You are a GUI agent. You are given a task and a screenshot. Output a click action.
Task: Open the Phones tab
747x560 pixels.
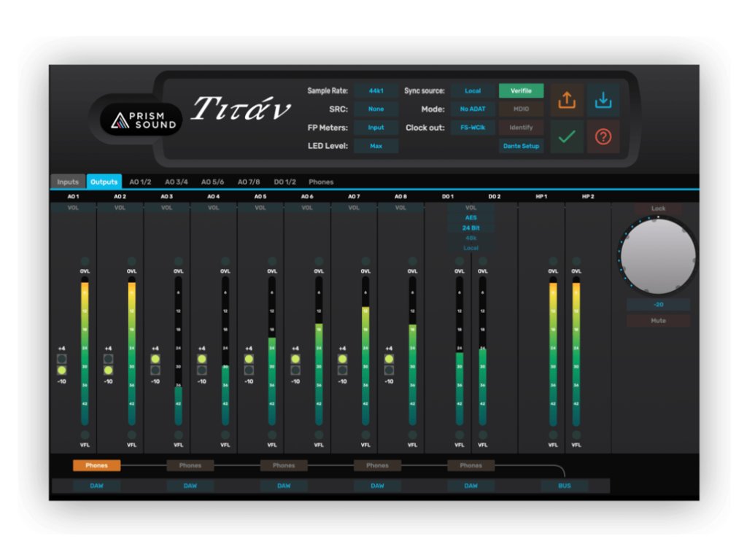tap(321, 182)
